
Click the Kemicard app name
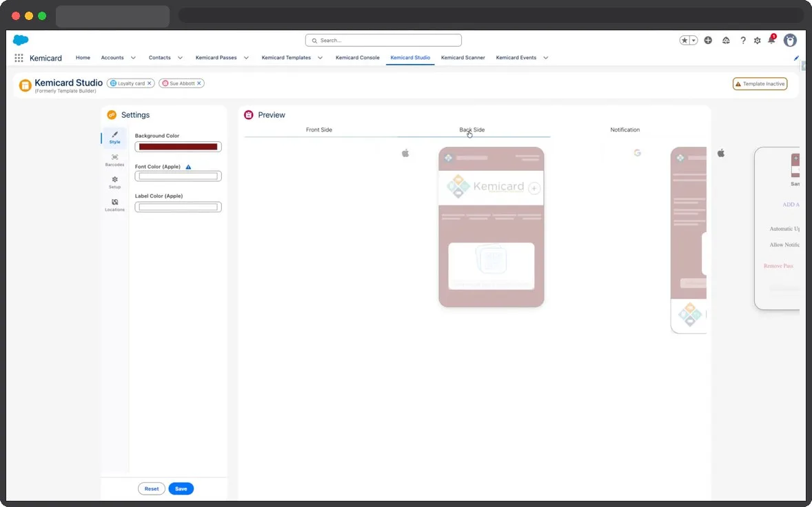[45, 58]
